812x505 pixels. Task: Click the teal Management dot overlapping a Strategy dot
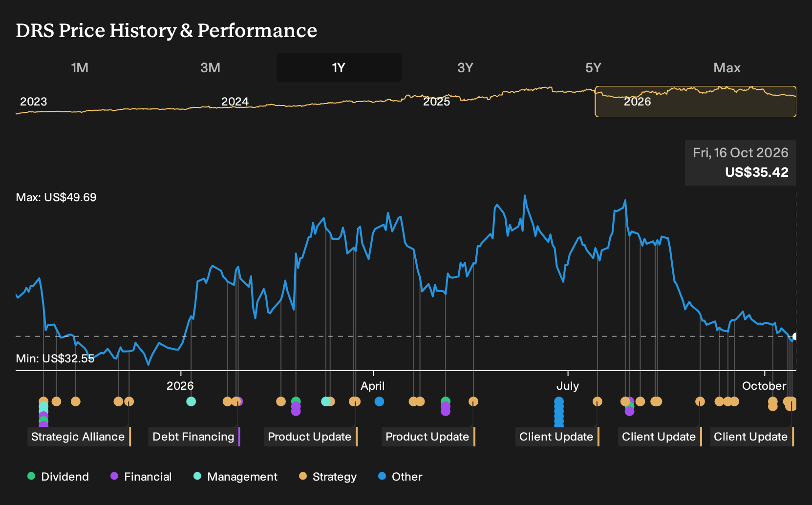coord(326,401)
